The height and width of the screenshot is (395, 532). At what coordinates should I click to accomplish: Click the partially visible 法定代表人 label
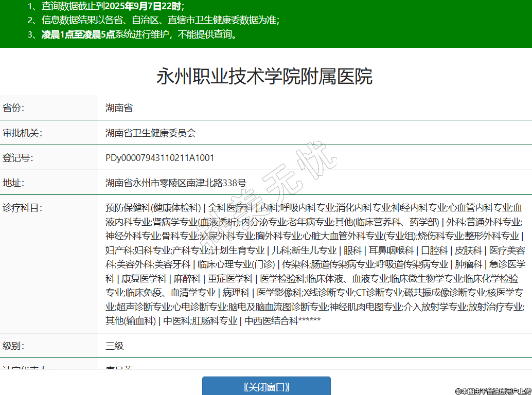click(x=26, y=367)
